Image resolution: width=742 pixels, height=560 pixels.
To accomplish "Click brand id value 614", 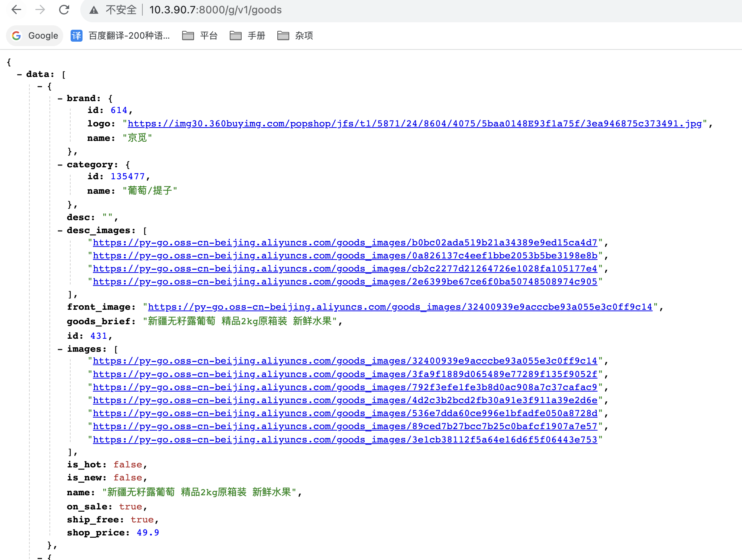I will [119, 110].
